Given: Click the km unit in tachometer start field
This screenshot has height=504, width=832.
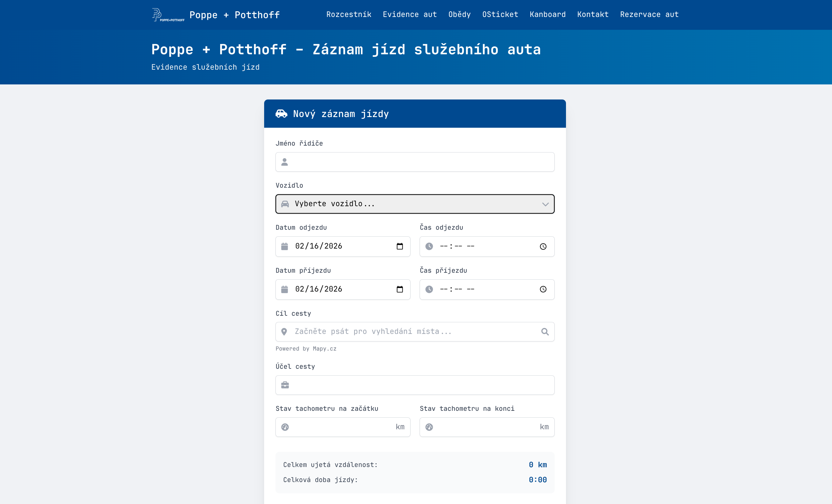Looking at the screenshot, I should click(400, 427).
